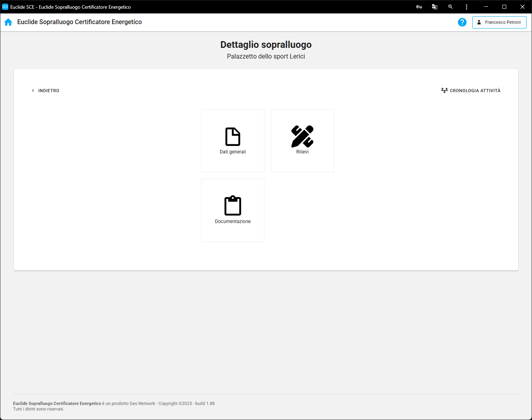Open the Francesco Petroni user menu
The image size is (532, 420).
click(499, 22)
